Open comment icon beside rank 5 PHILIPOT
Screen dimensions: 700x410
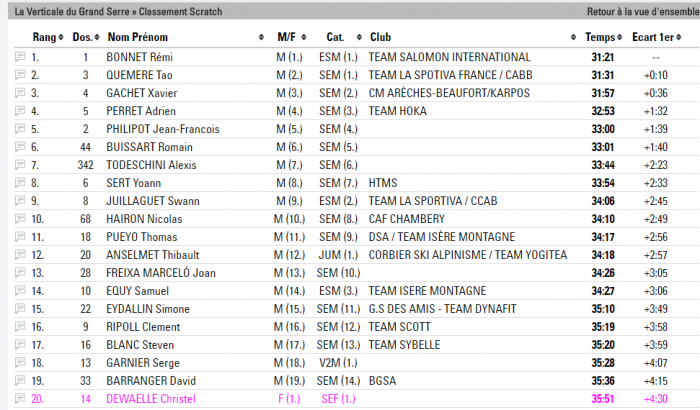[x=20, y=129]
